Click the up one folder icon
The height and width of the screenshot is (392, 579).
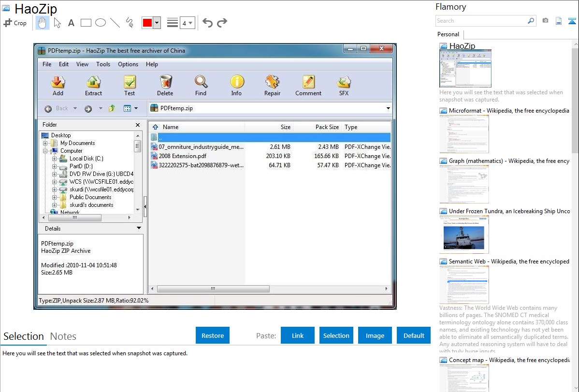[x=112, y=108]
